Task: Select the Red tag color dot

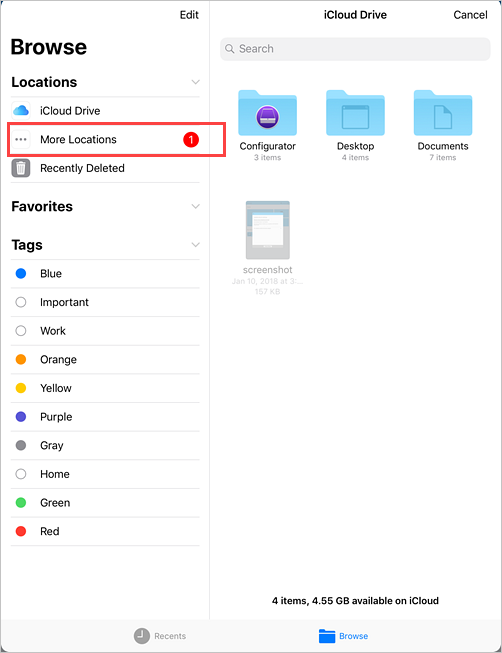Action: pyautogui.click(x=21, y=531)
